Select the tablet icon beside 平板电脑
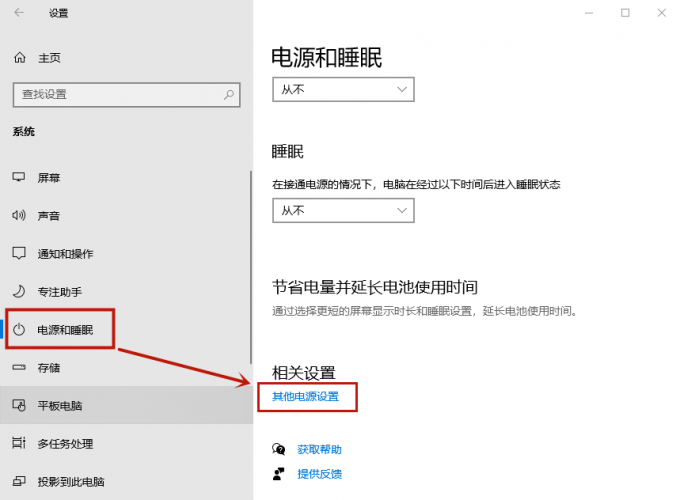The height and width of the screenshot is (500, 680). tap(19, 405)
